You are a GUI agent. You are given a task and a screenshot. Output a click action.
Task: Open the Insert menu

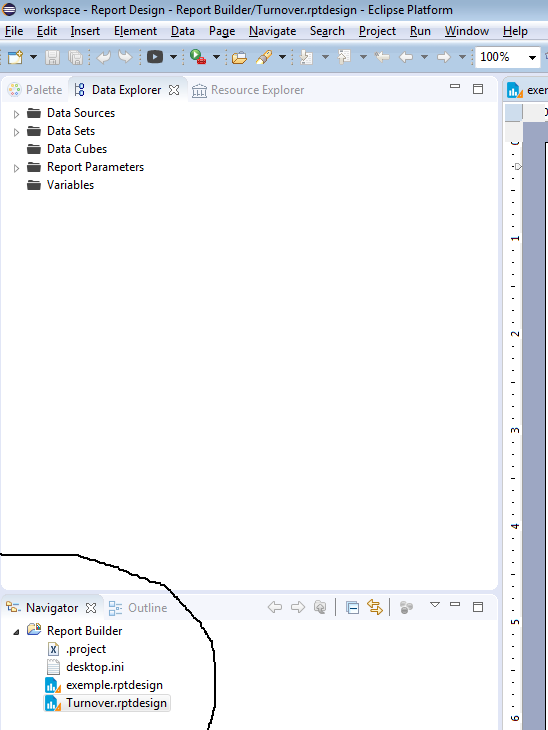pos(85,31)
